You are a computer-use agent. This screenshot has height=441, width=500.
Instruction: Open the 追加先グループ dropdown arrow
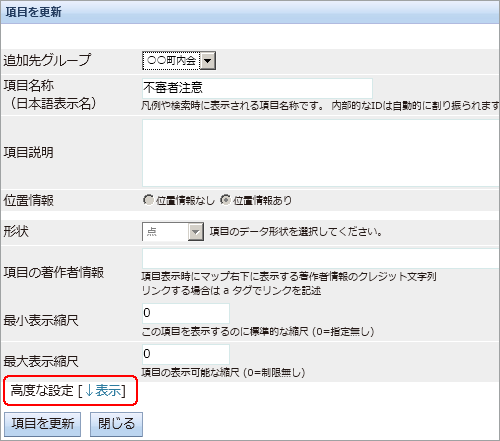(x=208, y=61)
